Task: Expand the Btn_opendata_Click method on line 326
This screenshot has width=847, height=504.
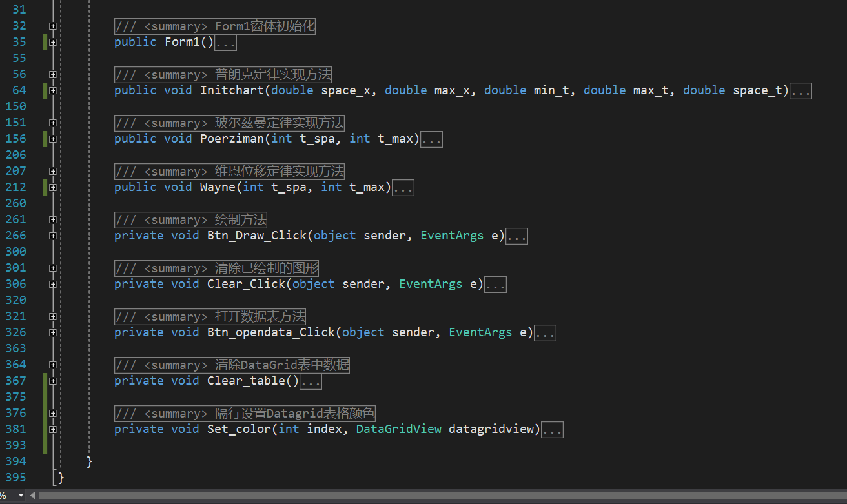Action: pos(52,333)
